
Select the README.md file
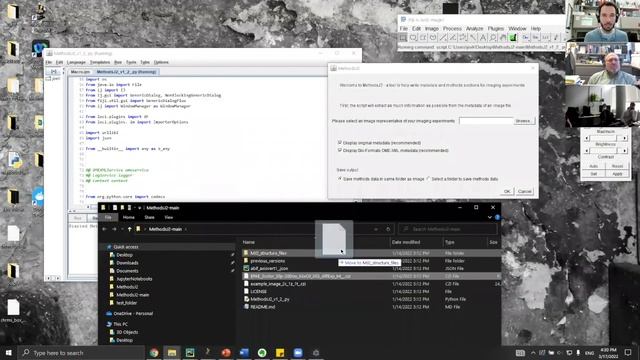[262, 307]
